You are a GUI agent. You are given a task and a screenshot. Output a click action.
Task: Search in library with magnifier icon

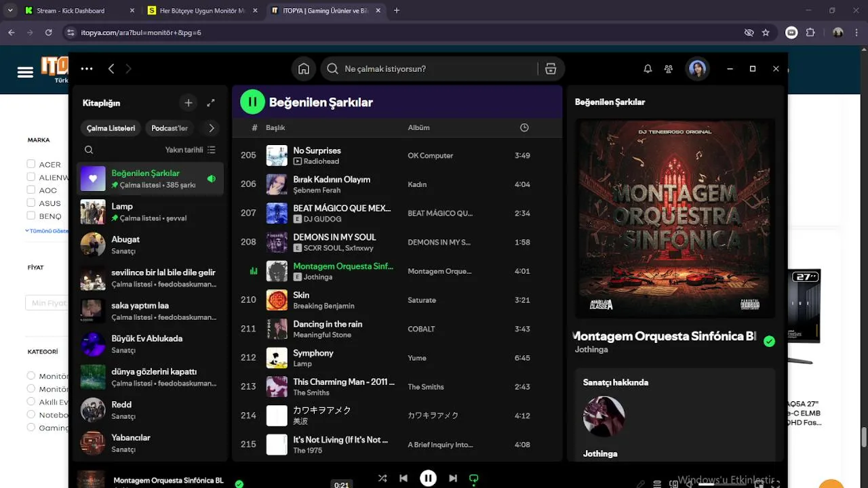(x=89, y=150)
